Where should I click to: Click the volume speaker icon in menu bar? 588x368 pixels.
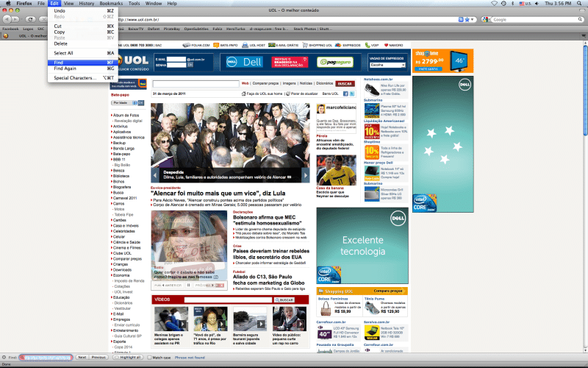tap(537, 4)
